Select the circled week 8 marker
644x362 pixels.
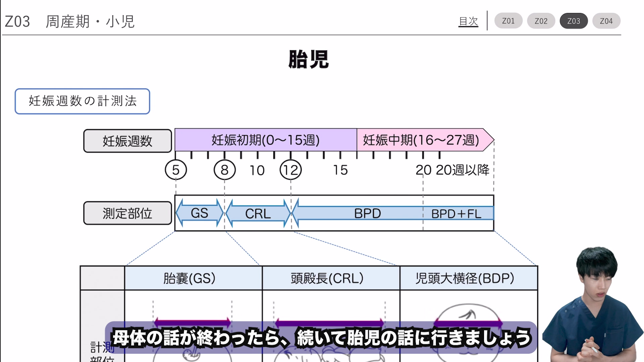pos(224,170)
